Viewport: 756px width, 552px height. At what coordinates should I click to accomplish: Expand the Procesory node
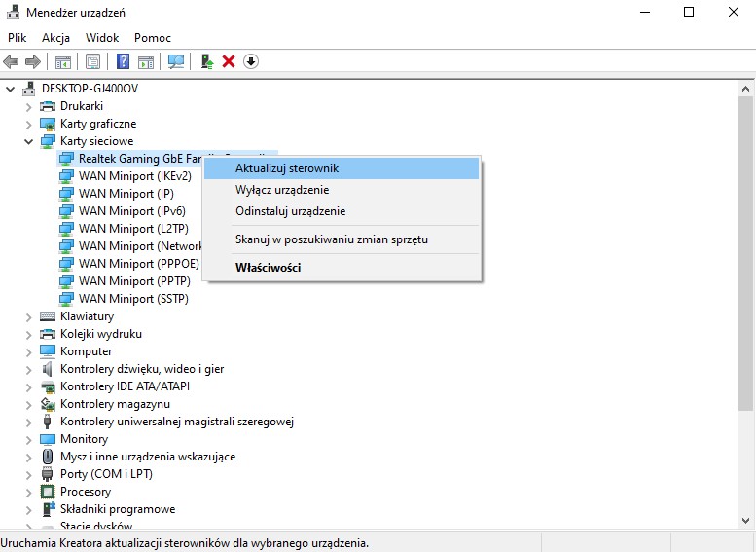pos(28,492)
